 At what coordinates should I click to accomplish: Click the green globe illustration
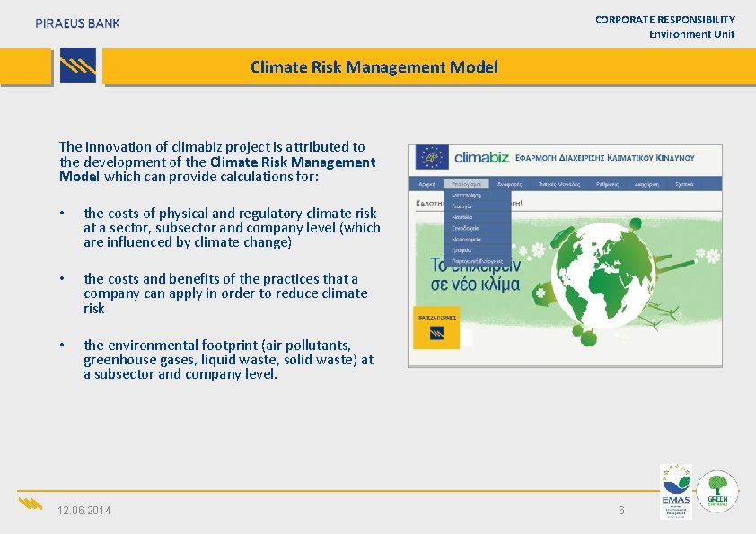click(x=602, y=277)
